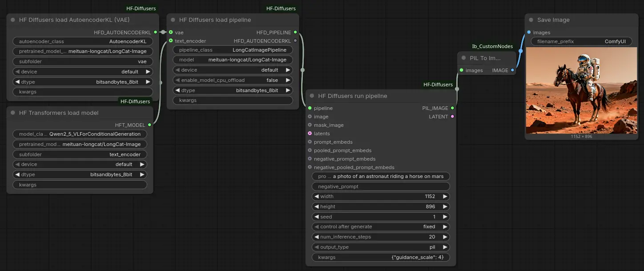The height and width of the screenshot is (271, 644).
Task: Click the Ib_CustomNodes badge label
Action: [x=492, y=46]
